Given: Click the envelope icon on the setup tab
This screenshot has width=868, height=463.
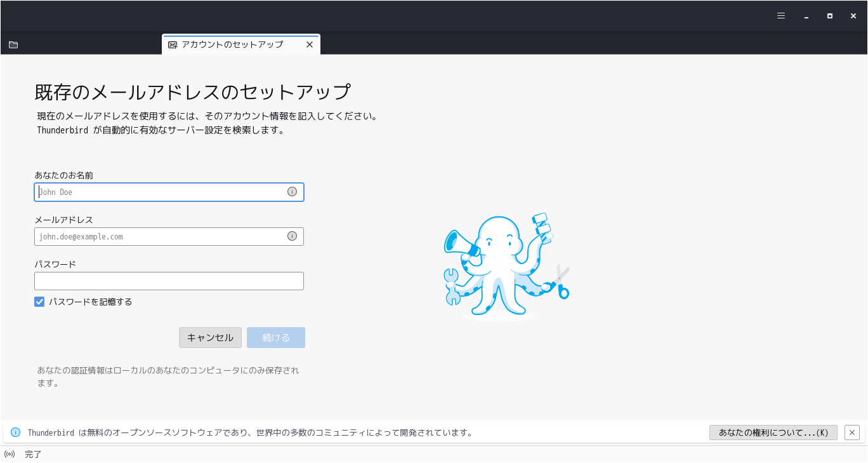Looking at the screenshot, I should click(x=173, y=44).
